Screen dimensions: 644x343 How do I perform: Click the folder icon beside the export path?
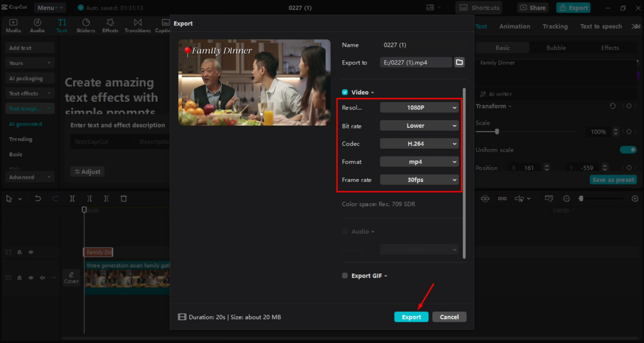459,62
